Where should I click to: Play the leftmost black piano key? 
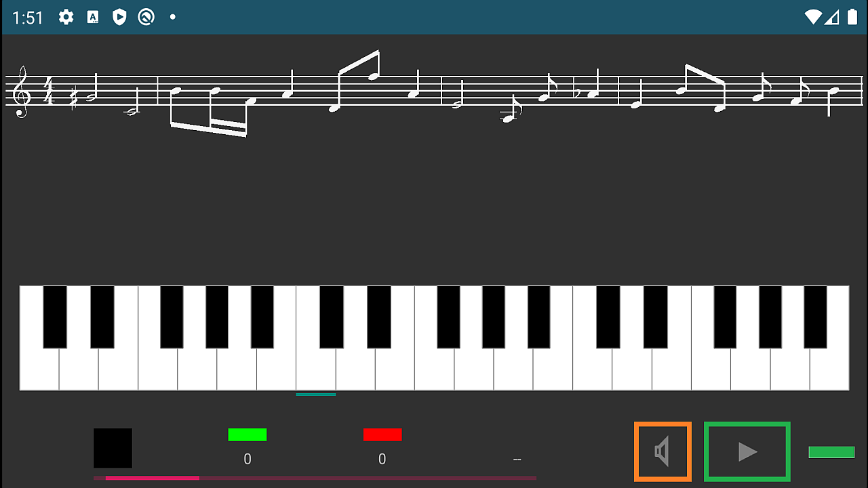[55, 317]
